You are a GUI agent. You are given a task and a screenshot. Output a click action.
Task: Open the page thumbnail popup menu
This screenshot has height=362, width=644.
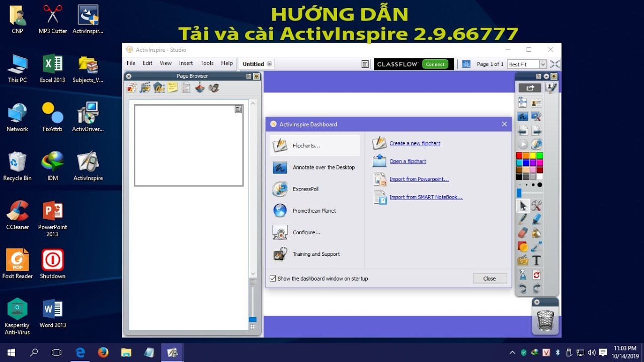point(238,109)
